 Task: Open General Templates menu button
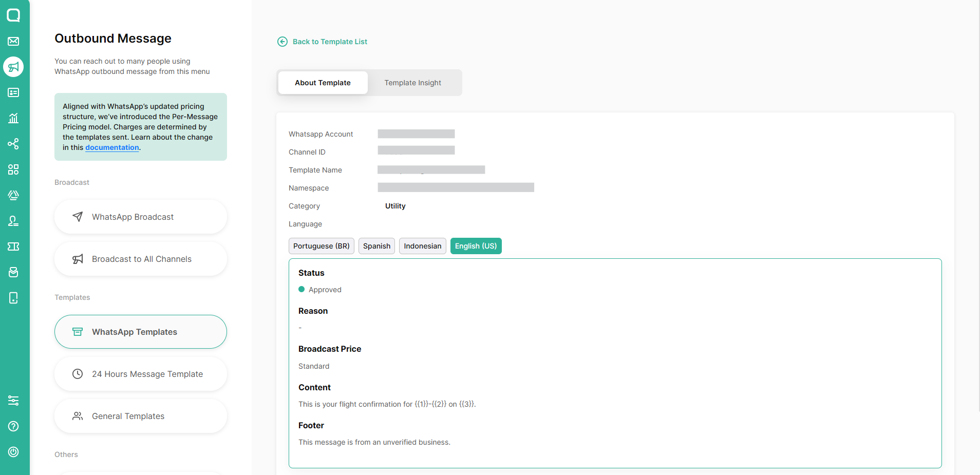tap(141, 416)
